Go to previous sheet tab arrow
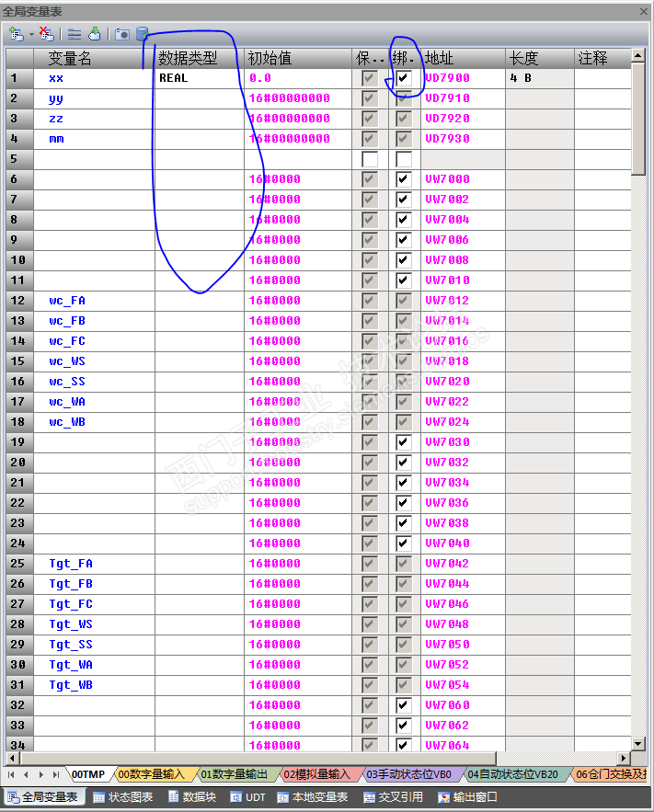 [x=26, y=774]
